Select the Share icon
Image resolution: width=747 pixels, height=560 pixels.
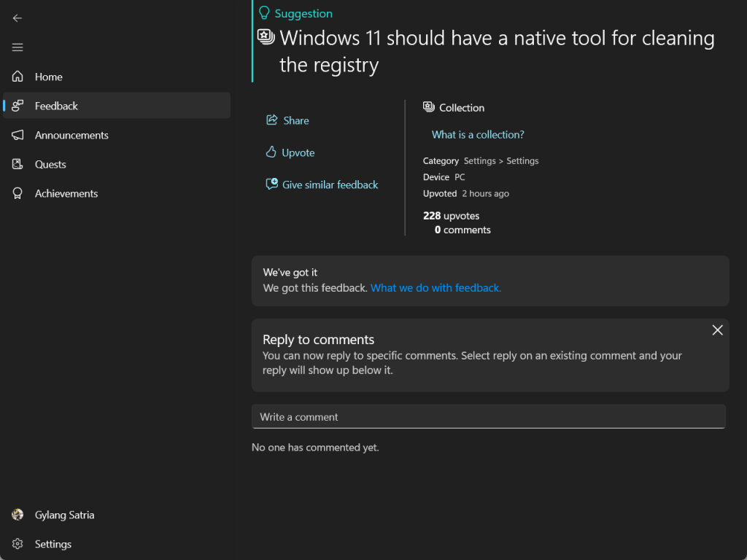(271, 120)
